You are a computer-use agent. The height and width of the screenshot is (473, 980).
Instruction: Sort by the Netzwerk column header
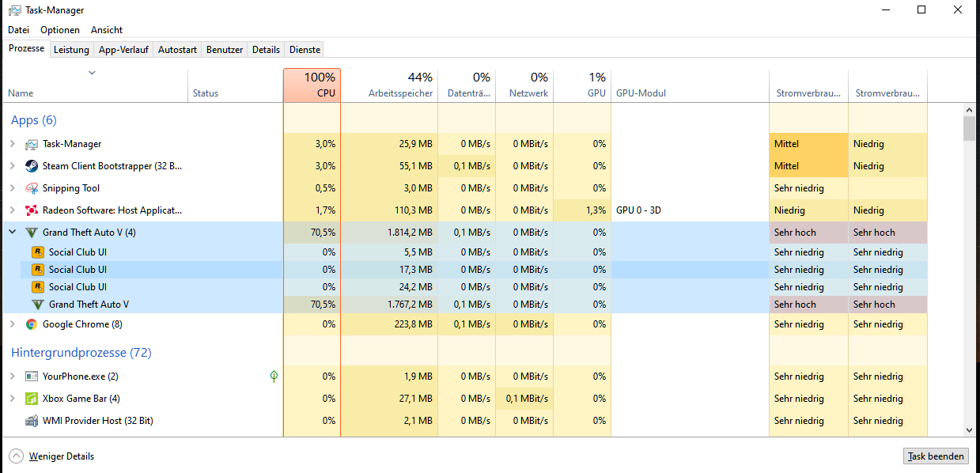pyautogui.click(x=524, y=85)
